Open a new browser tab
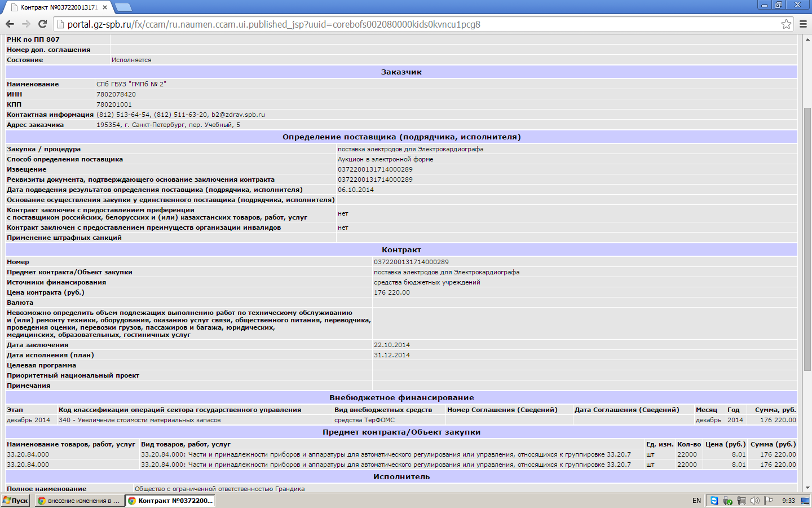This screenshot has width=812, height=508. 122,7
